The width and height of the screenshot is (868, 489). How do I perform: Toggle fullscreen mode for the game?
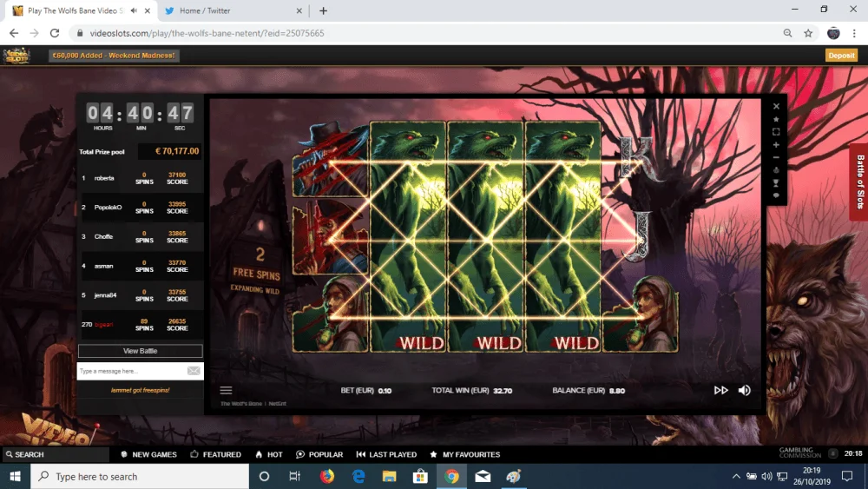click(x=776, y=132)
